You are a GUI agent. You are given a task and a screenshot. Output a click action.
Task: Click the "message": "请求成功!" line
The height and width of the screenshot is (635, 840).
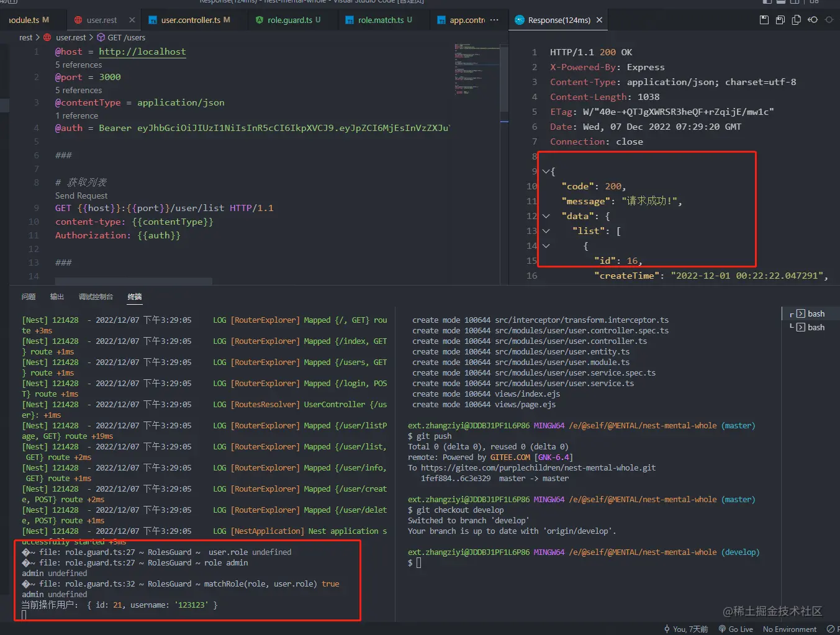(621, 201)
